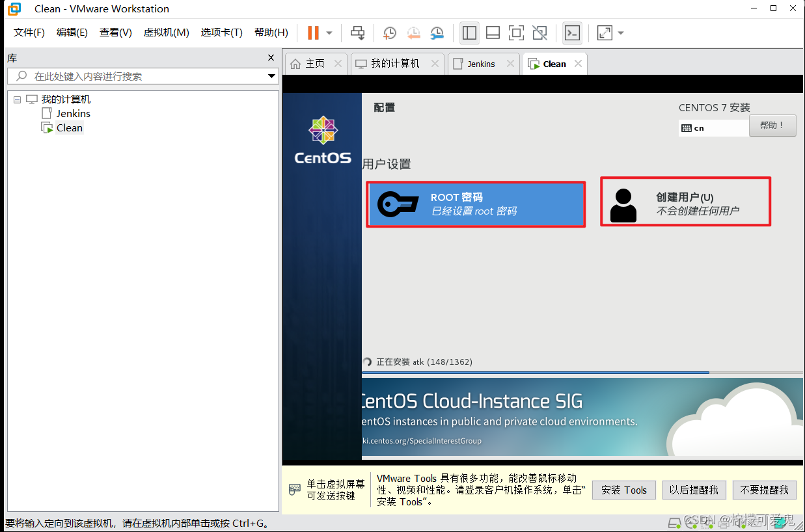
Task: Open the 创建用户(U) setting
Action: coord(686,202)
